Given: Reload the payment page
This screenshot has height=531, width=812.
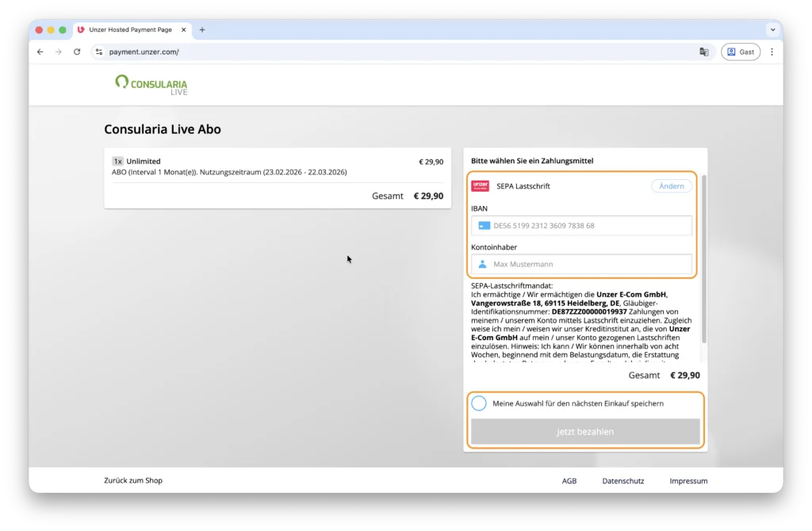Looking at the screenshot, I should coord(77,52).
